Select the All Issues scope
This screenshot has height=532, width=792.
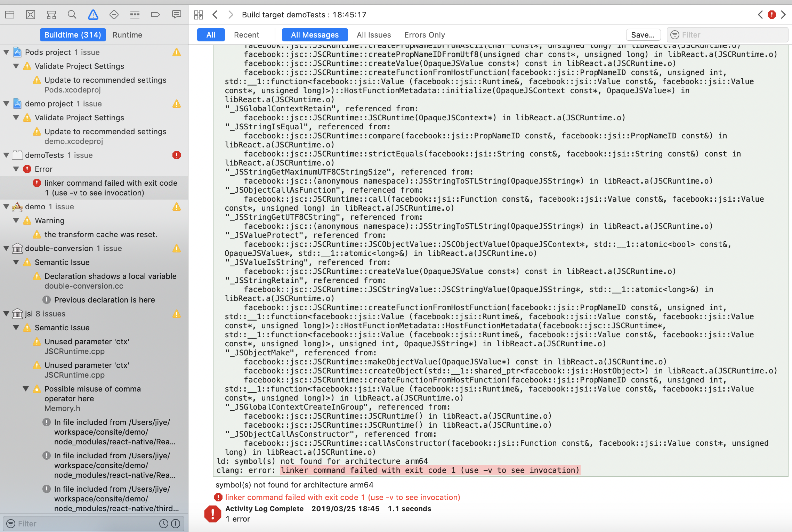click(x=373, y=35)
